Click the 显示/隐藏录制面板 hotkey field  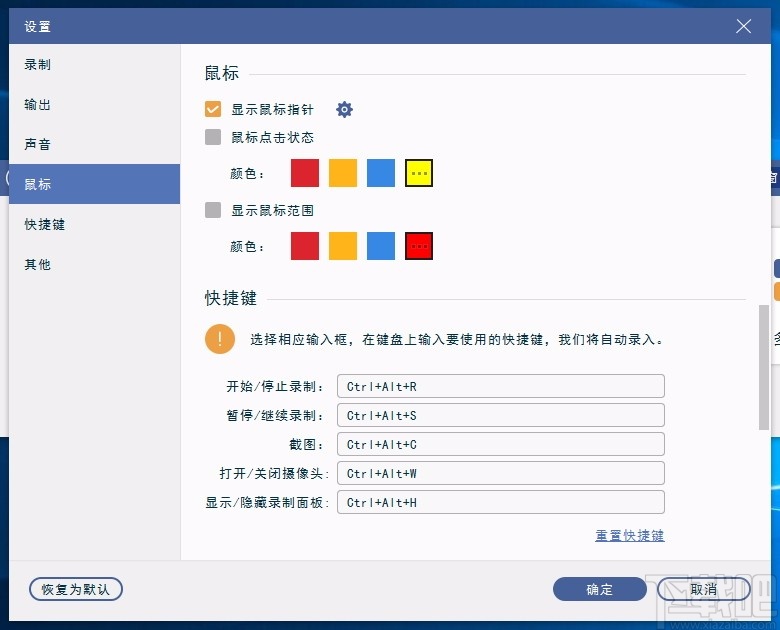(500, 502)
